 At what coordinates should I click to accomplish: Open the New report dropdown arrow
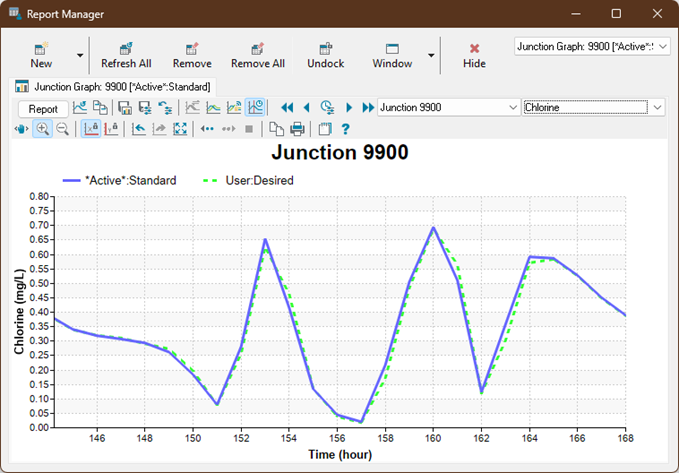(x=80, y=55)
